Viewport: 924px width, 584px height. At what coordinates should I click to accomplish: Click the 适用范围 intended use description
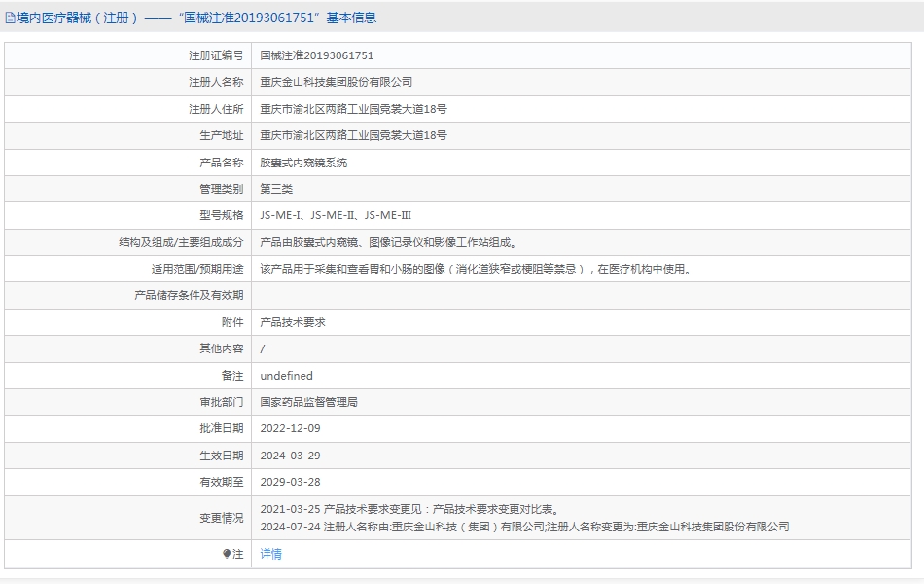point(476,269)
